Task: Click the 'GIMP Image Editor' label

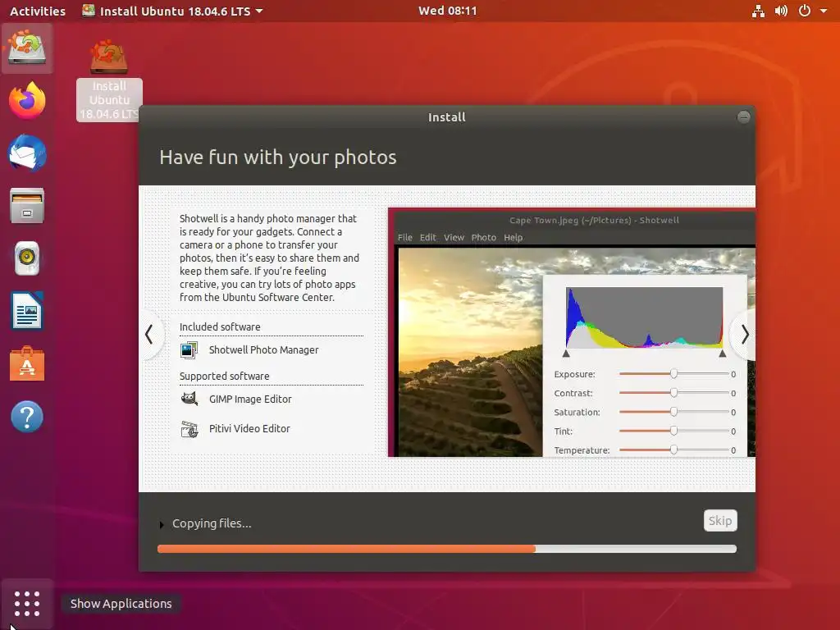Action: pos(250,399)
